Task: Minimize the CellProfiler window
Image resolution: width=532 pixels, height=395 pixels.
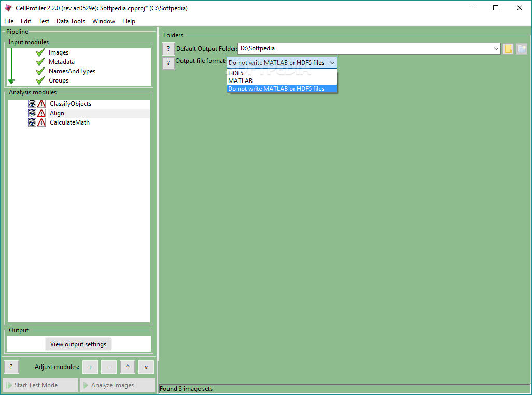Action: (472, 8)
